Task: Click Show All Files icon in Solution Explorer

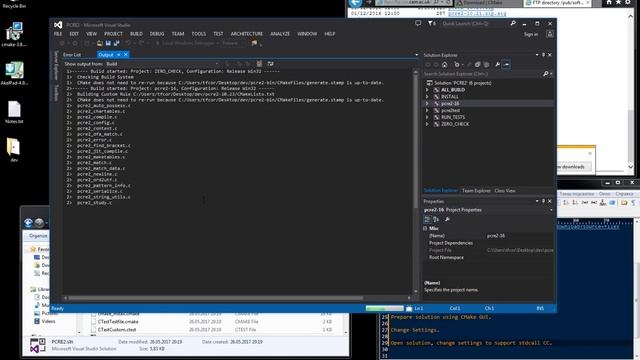Action: [486, 64]
